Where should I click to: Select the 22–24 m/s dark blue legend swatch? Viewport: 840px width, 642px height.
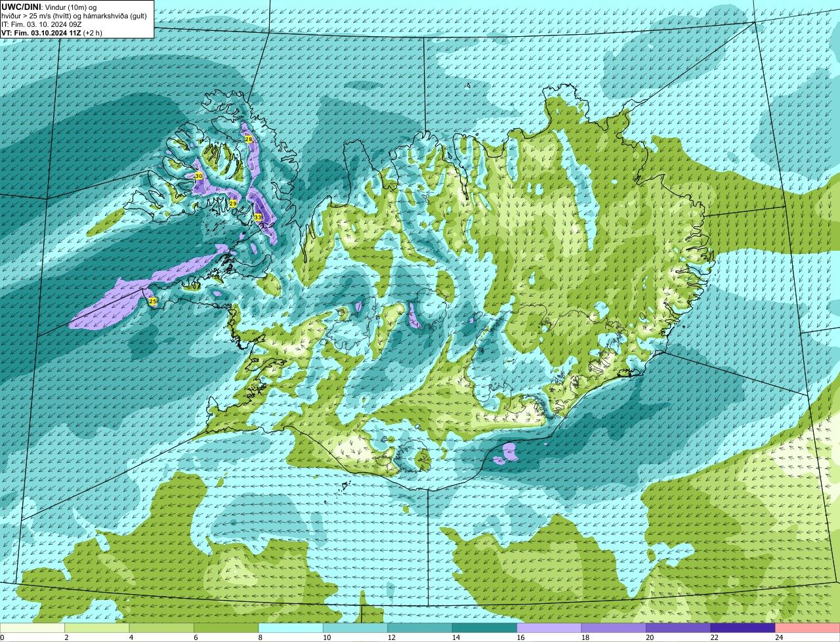click(743, 628)
